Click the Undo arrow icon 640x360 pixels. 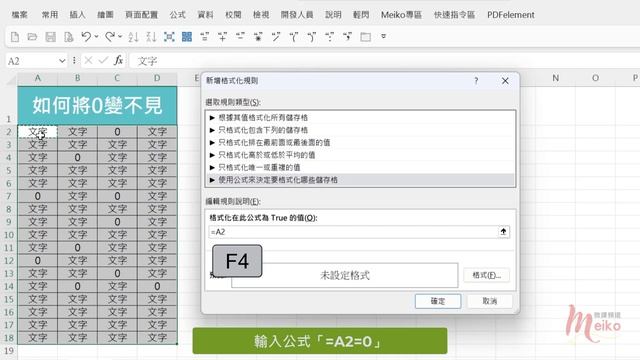86,37
